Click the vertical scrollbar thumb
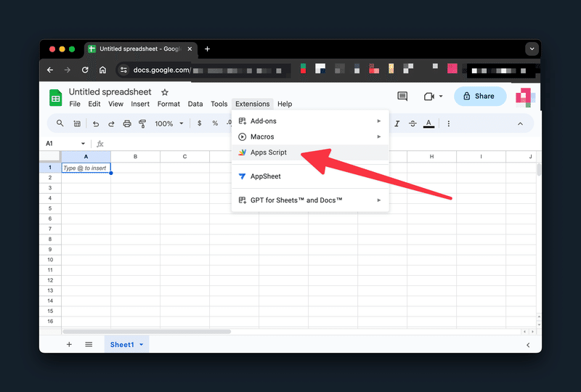Image resolution: width=581 pixels, height=392 pixels. pos(539,170)
